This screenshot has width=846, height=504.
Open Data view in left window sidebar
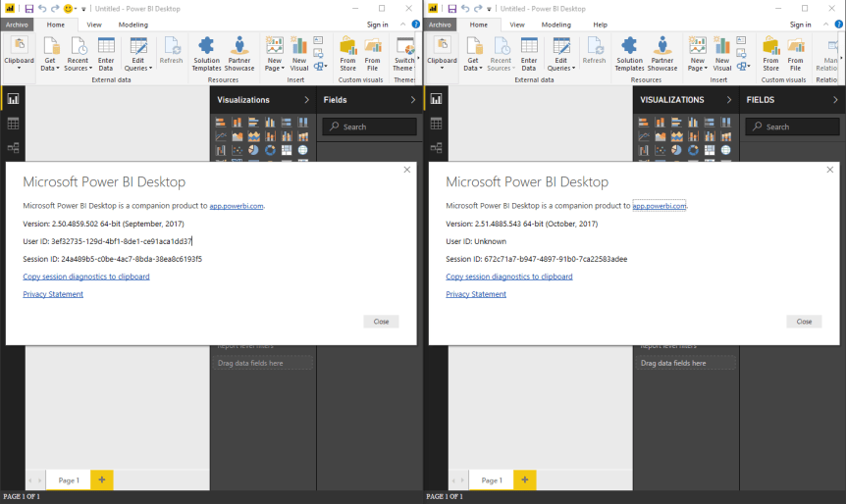pos(13,124)
